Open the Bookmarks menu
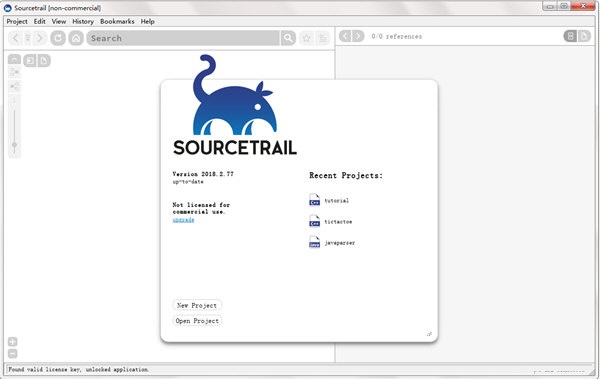 coord(117,21)
